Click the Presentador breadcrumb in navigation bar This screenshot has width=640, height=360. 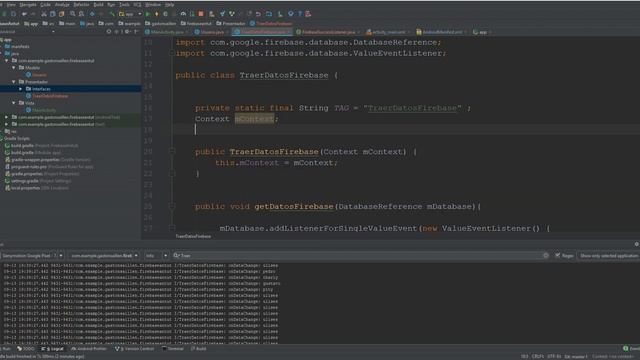(x=231, y=23)
